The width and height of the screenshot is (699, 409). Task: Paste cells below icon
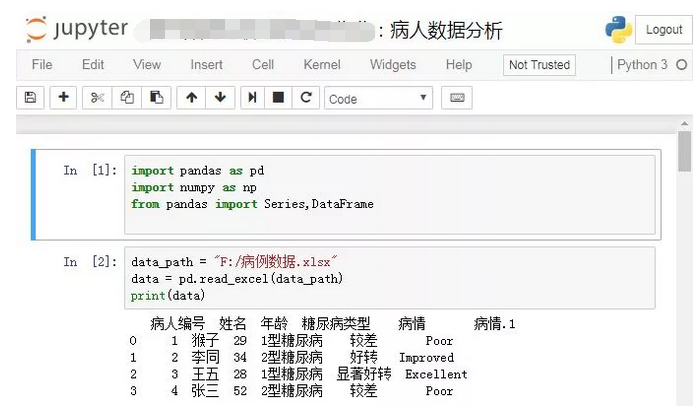(x=156, y=97)
